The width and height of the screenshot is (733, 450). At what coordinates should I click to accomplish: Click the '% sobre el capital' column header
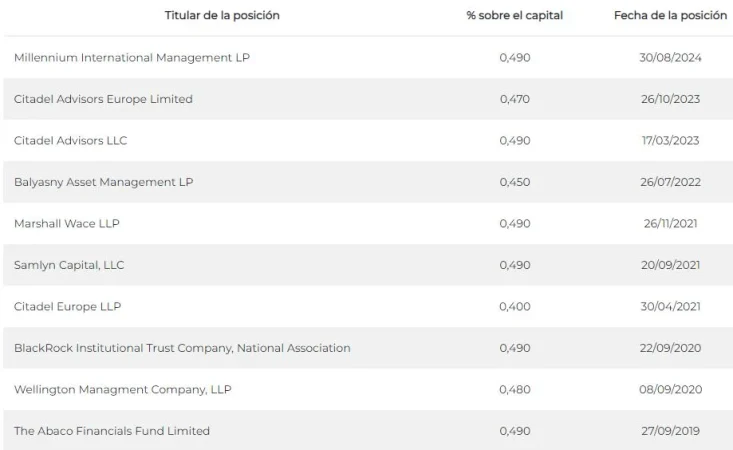pyautogui.click(x=514, y=16)
